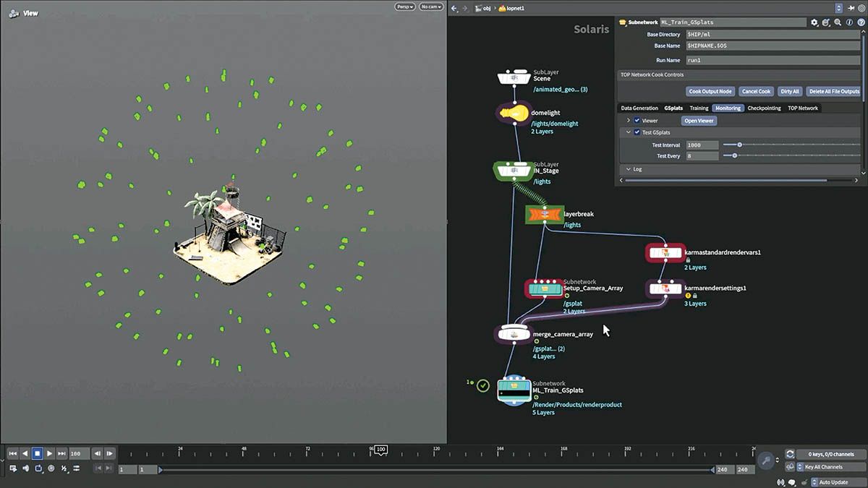Image resolution: width=868 pixels, height=488 pixels.
Task: Jump to last frame in playbar
Action: (62, 453)
